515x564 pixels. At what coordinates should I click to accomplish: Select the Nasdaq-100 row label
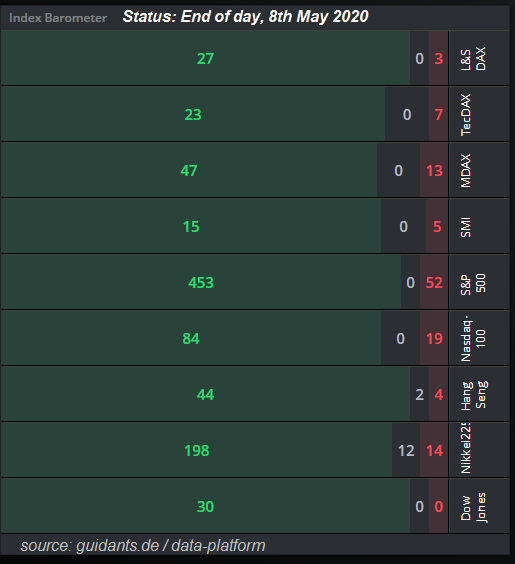473,338
